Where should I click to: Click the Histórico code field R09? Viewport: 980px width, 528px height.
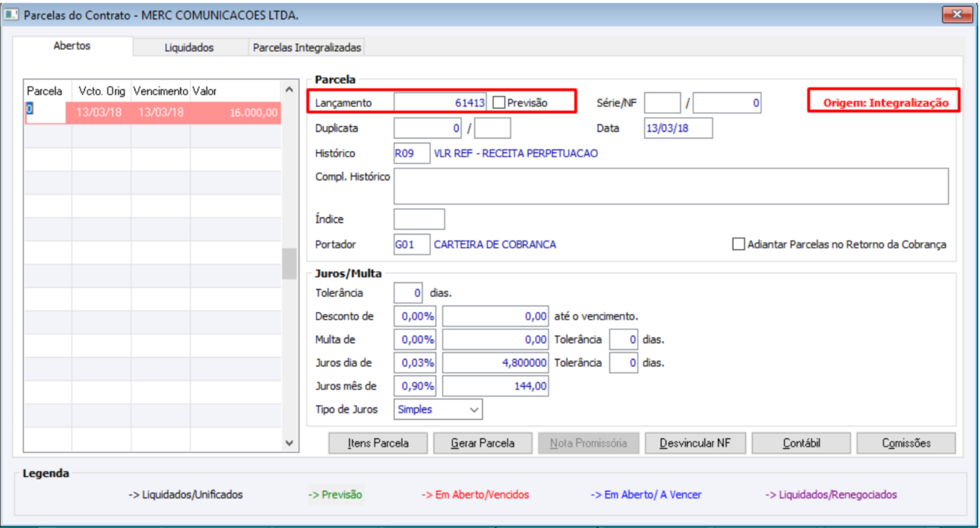(x=412, y=153)
